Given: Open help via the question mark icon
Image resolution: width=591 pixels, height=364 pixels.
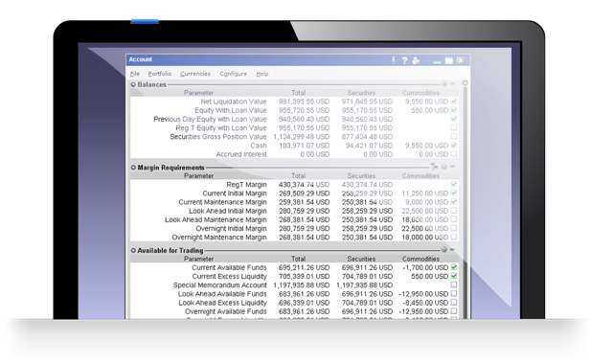Looking at the screenshot, I should 404,60.
